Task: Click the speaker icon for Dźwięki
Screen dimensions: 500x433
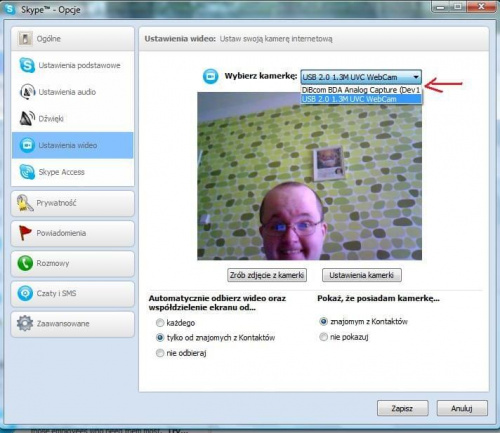Action: 27,118
